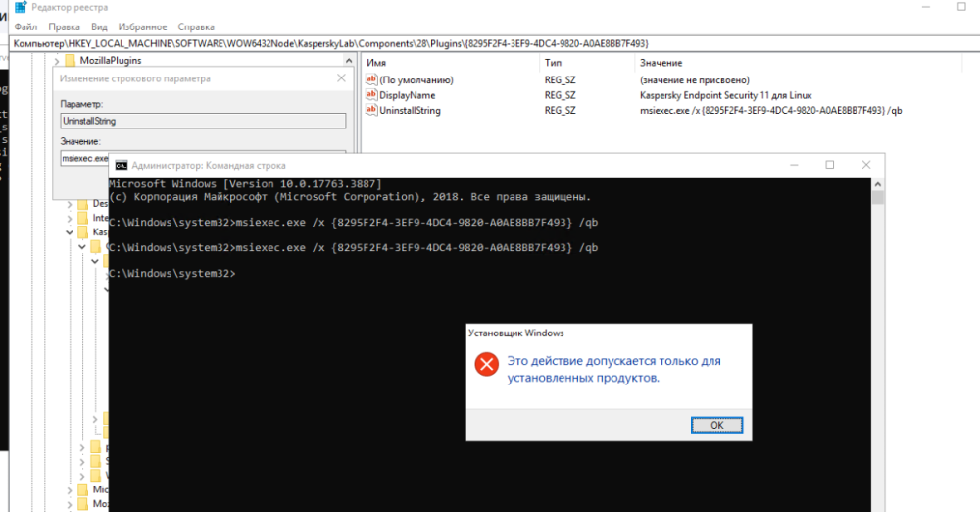Click the (значение не присвоено) value cell
Image resolution: width=980 pixels, height=512 pixels.
coord(695,80)
